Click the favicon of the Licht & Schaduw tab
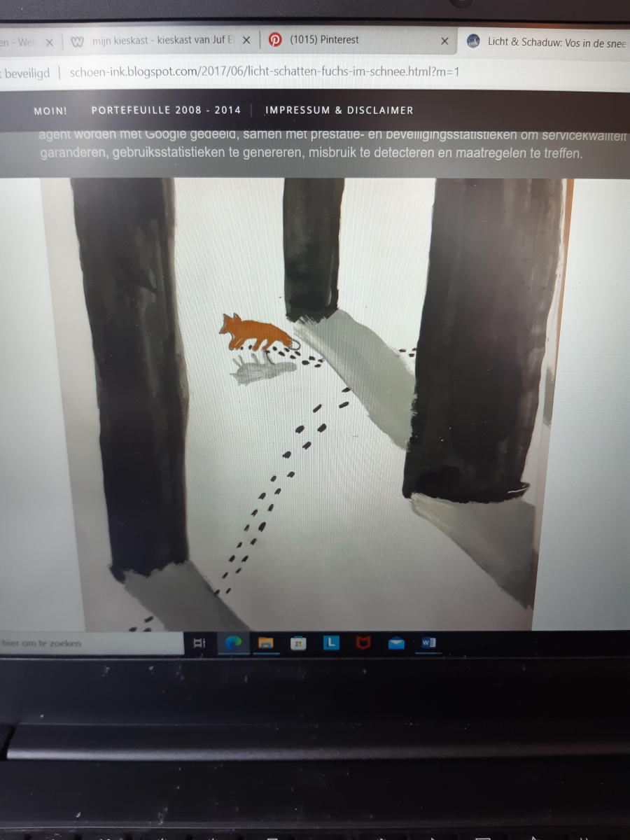Screen dimensions: 630x840 click(x=472, y=41)
